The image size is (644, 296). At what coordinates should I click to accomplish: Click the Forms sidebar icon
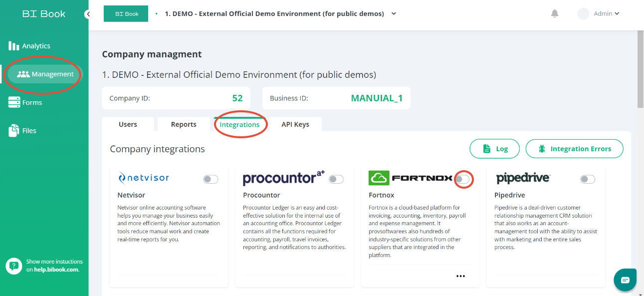[14, 102]
